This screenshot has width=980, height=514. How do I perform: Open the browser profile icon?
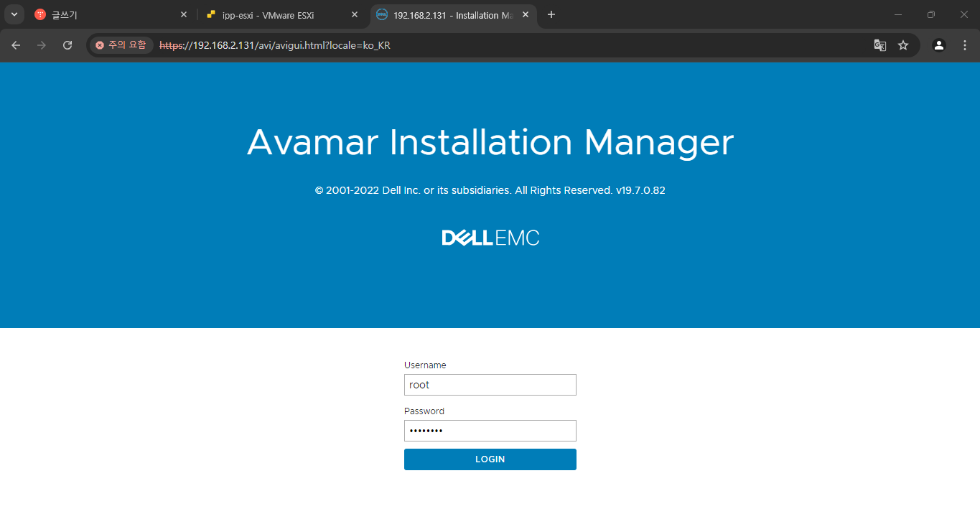939,45
